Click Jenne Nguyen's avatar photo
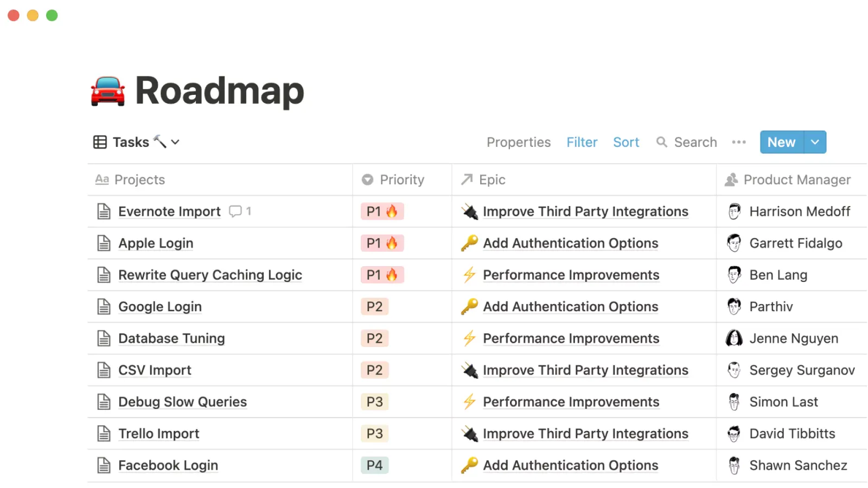 (x=735, y=338)
